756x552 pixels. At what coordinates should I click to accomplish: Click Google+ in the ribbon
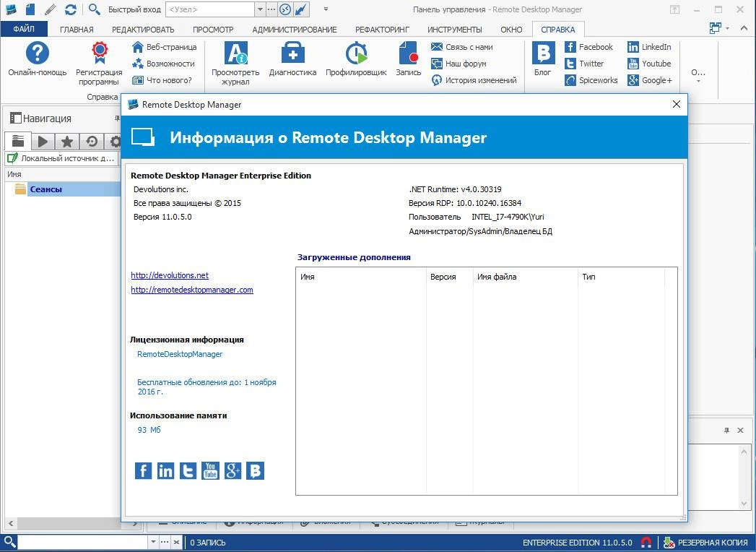[649, 80]
